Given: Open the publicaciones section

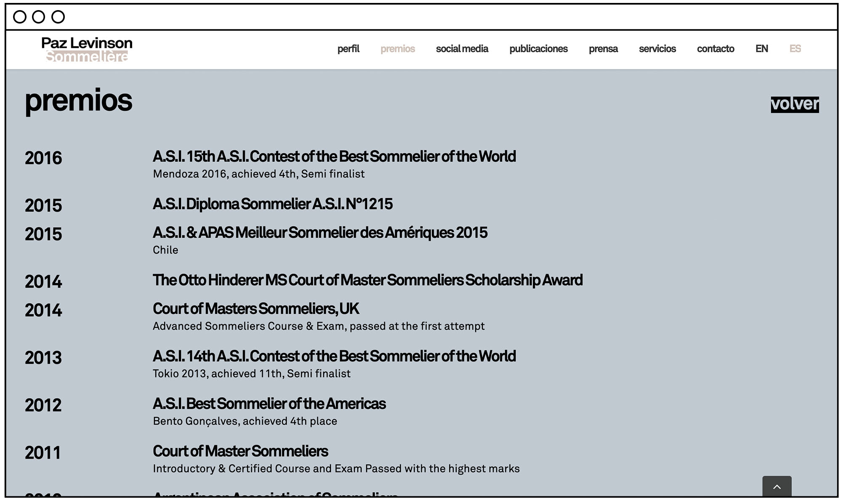Looking at the screenshot, I should [x=538, y=49].
